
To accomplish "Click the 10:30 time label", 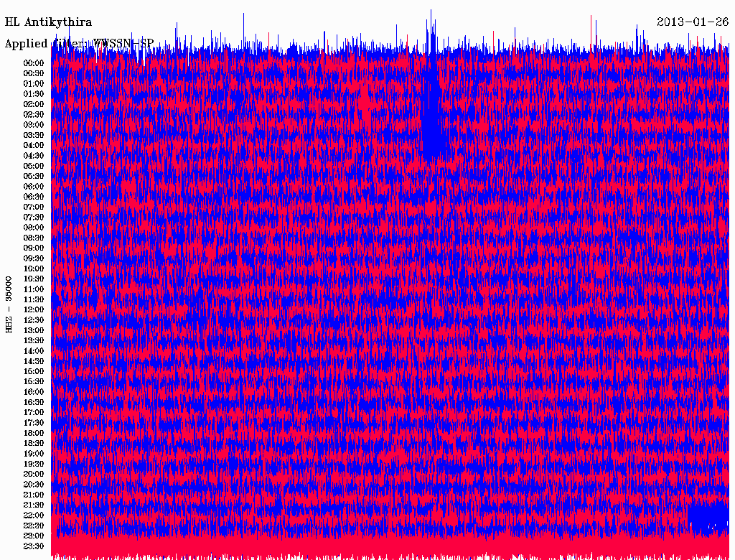I will [34, 279].
